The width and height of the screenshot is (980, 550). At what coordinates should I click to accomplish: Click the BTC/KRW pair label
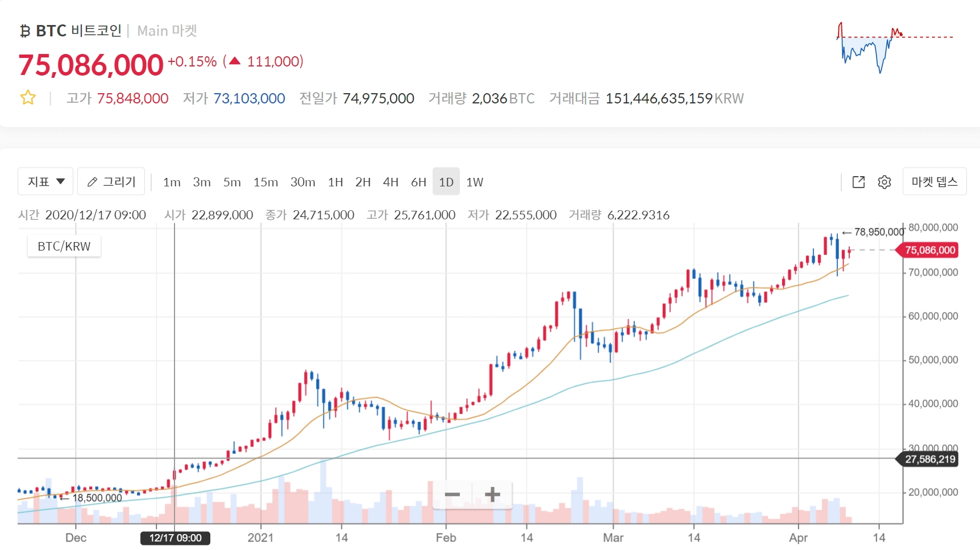pyautogui.click(x=64, y=246)
